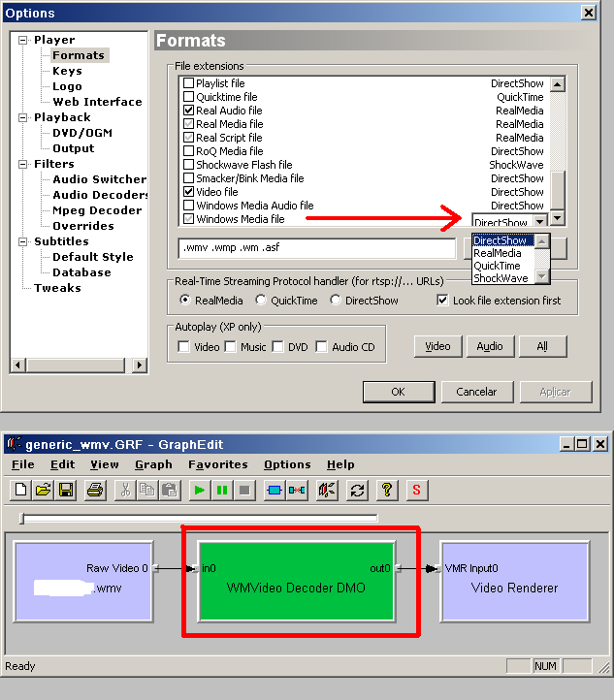The width and height of the screenshot is (614, 700).
Task: Open the Help menu in GraphEdit
Action: [340, 464]
